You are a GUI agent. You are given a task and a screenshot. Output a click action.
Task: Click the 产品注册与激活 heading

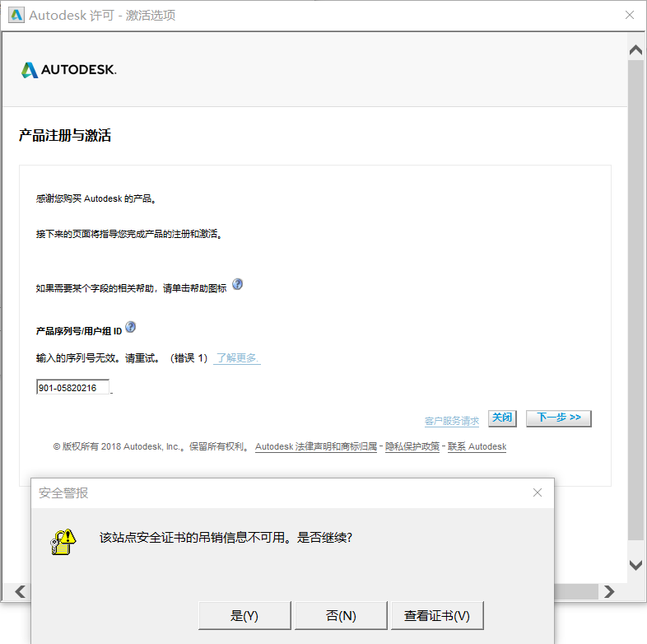[65, 135]
